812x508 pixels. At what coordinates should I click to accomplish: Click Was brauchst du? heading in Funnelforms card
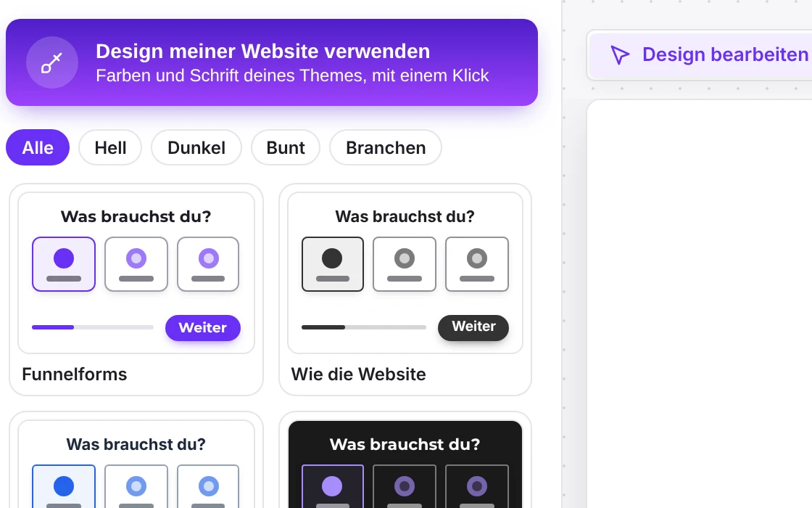click(x=136, y=216)
